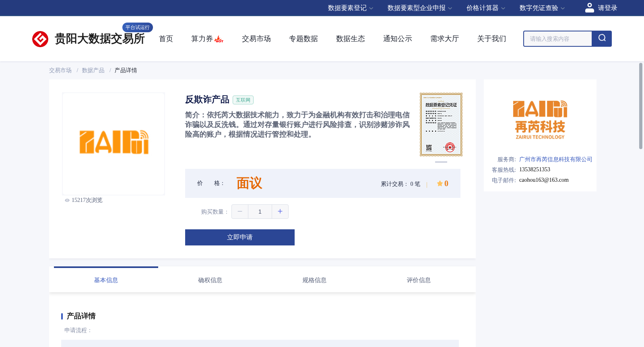Switch to the 评价信息 tab
This screenshot has width=644, height=347.
tap(419, 280)
